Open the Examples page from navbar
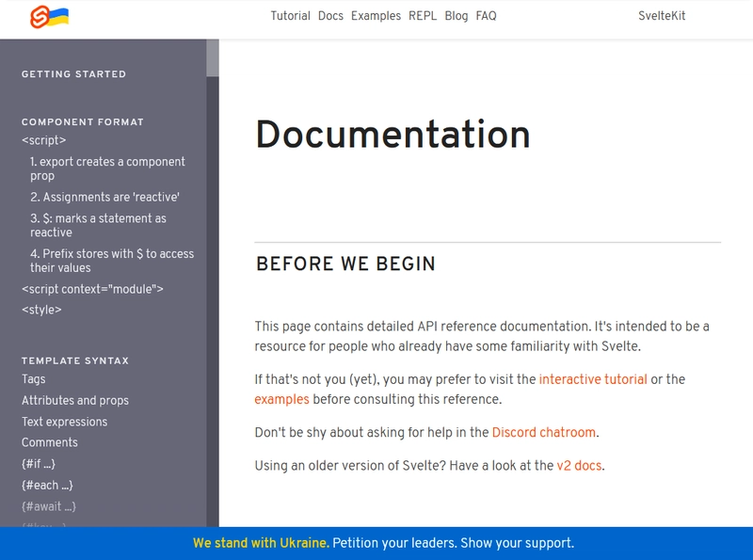Screen dimensions: 753x560 coord(376,16)
